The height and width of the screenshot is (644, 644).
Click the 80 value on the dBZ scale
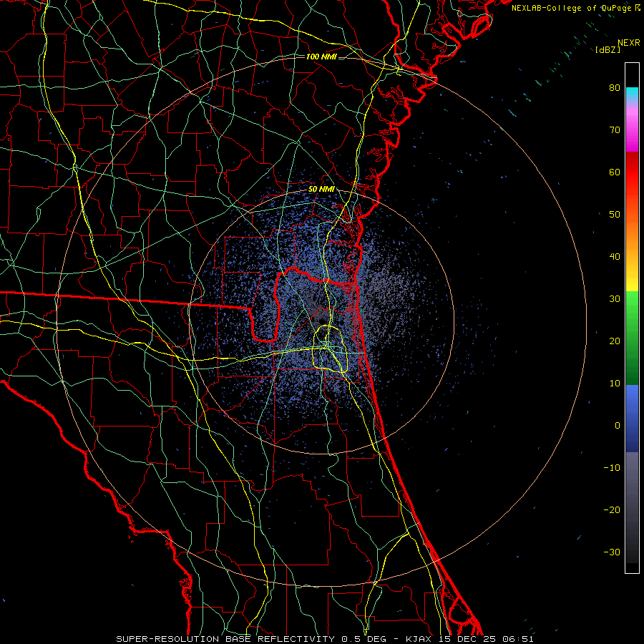(x=615, y=87)
